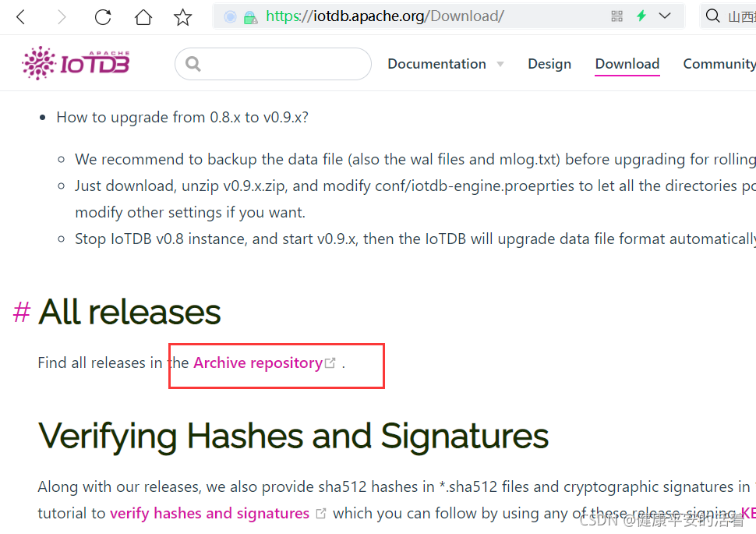Click the 'Stop IoTDB v0.8 instance' bullet text
Screen dimensions: 756x534
pos(415,239)
